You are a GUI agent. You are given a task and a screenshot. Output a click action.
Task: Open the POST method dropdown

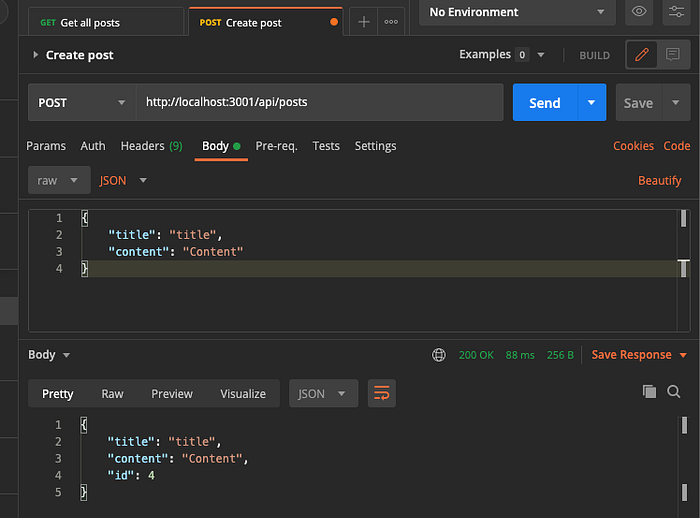pos(82,103)
